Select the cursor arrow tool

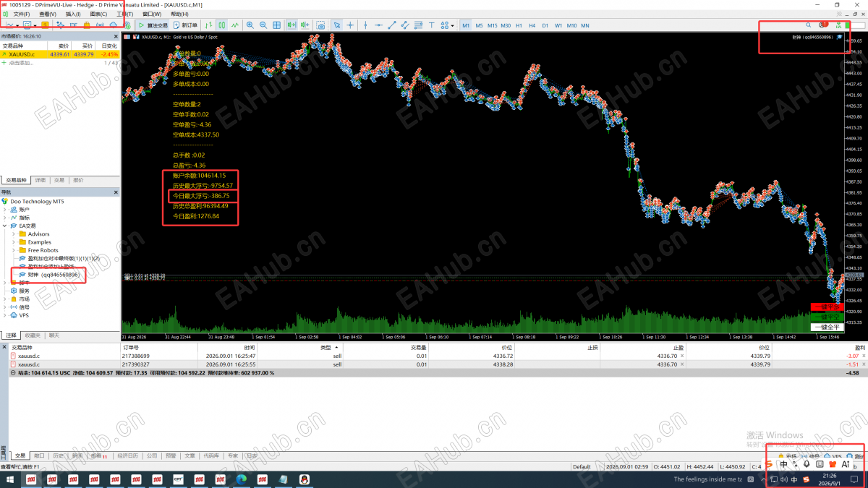(337, 25)
